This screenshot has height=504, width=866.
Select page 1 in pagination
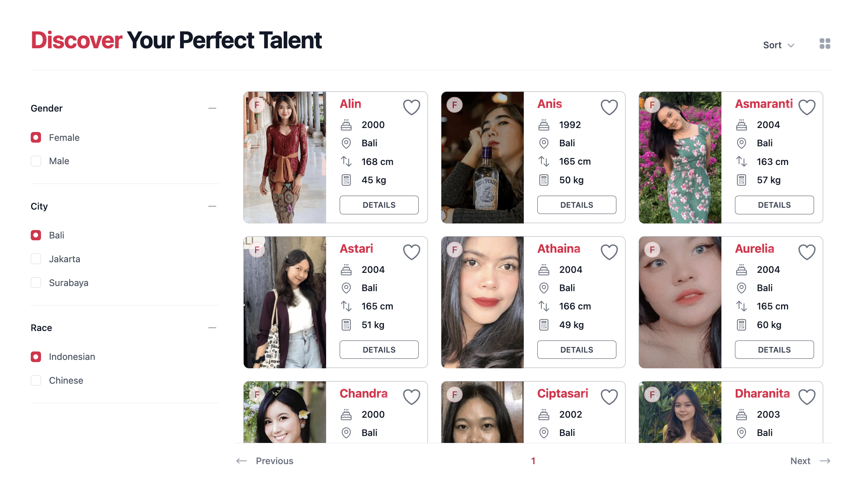(x=533, y=461)
